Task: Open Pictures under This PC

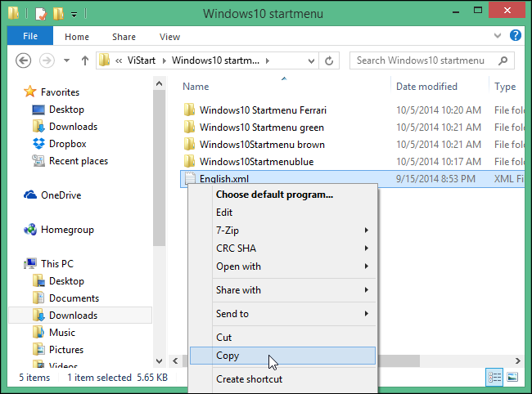Action: pos(66,350)
